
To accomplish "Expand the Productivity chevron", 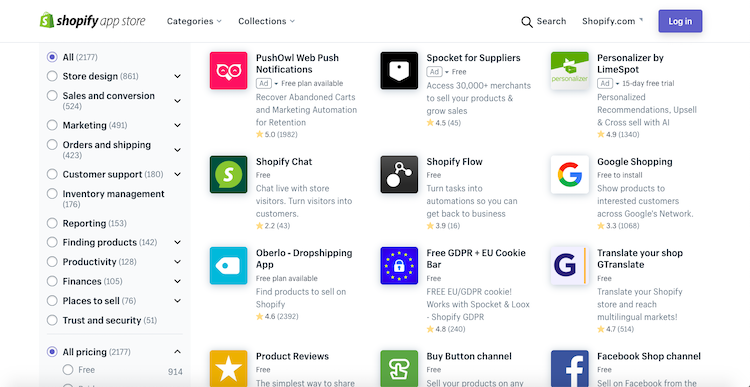I will tap(177, 262).
